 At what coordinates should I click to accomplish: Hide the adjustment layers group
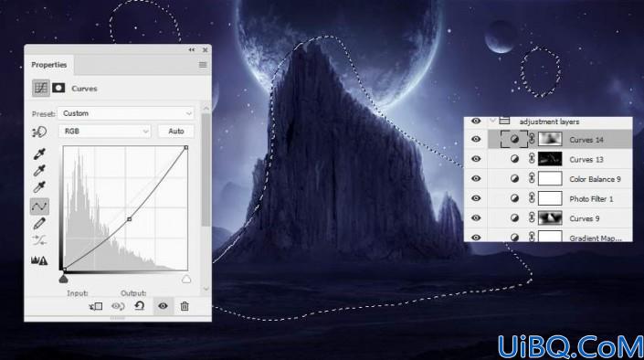coord(476,122)
